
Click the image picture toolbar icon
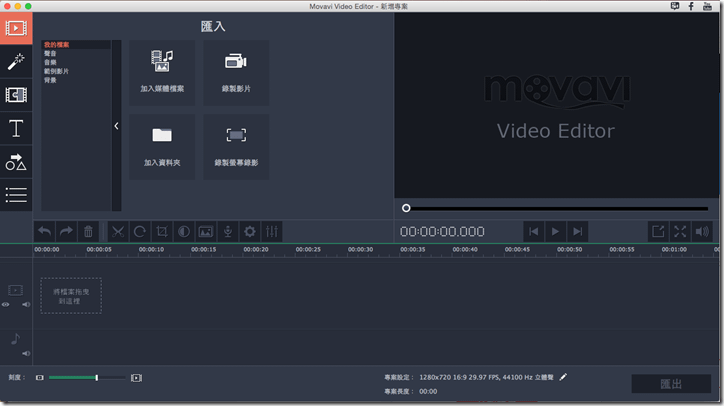(205, 231)
